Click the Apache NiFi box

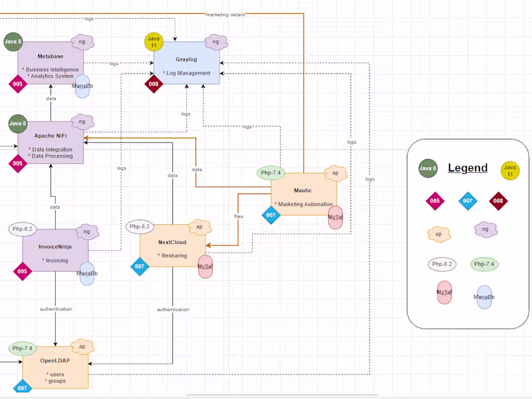51,142
